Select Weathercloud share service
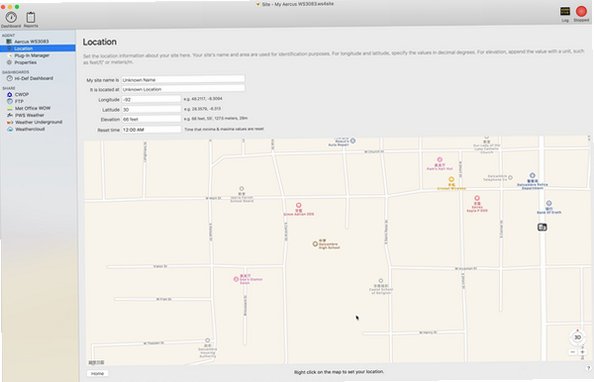The height and width of the screenshot is (382, 594). (x=30, y=129)
